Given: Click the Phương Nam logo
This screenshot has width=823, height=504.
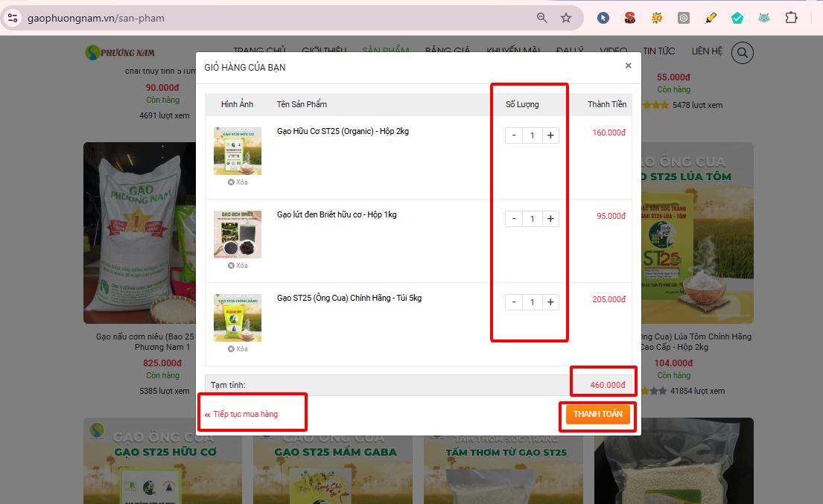Looking at the screenshot, I should pyautogui.click(x=120, y=51).
